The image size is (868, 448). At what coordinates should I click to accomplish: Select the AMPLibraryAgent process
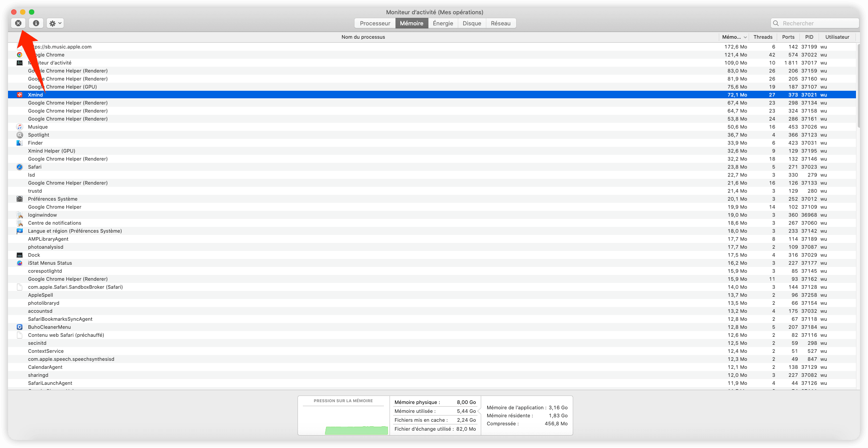click(432, 239)
